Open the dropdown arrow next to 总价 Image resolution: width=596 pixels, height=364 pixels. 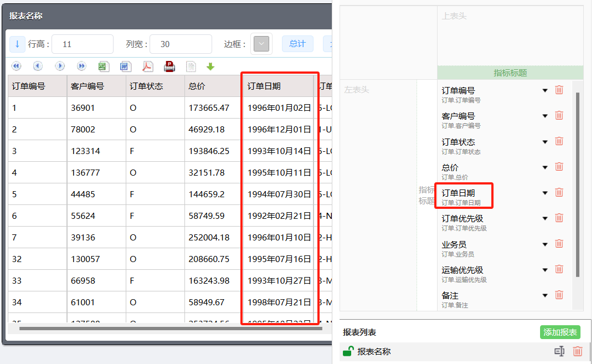tap(545, 167)
